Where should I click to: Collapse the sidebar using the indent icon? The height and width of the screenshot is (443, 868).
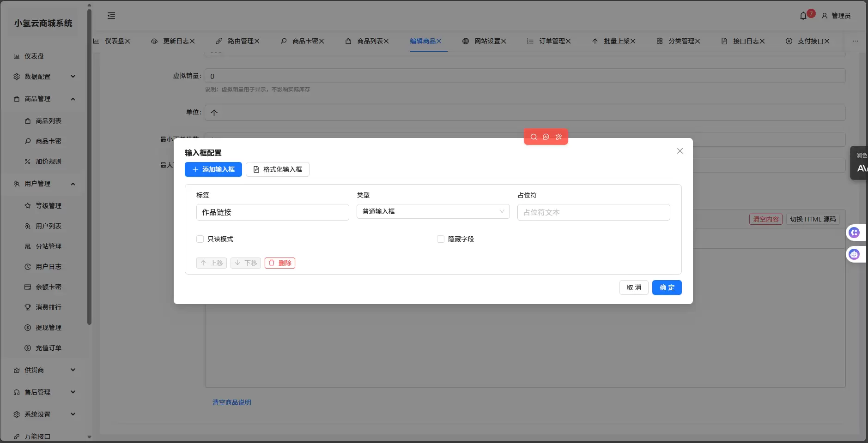click(x=111, y=15)
